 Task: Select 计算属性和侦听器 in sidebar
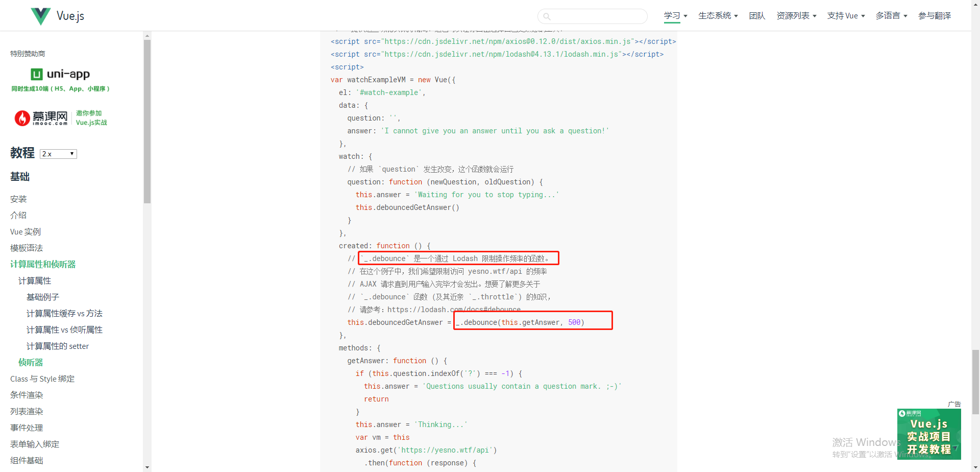pyautogui.click(x=43, y=265)
